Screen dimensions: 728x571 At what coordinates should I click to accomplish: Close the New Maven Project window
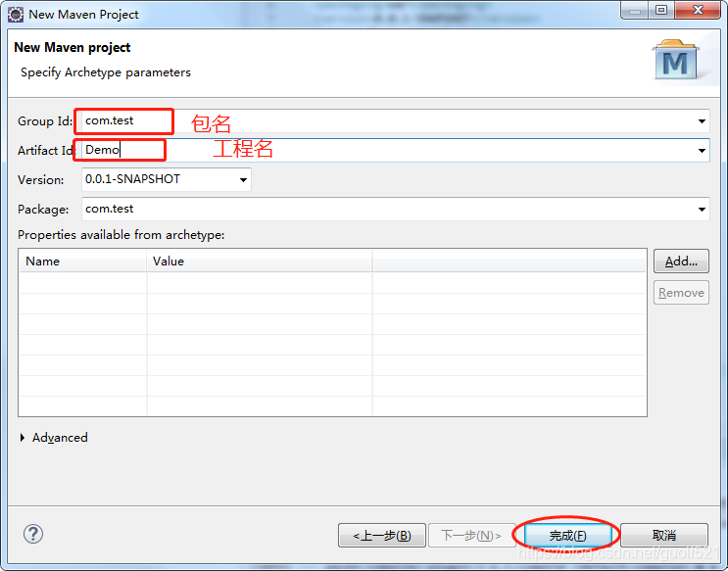point(698,10)
